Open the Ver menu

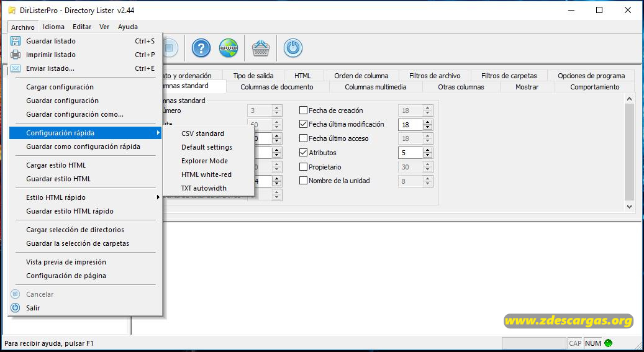pyautogui.click(x=104, y=27)
